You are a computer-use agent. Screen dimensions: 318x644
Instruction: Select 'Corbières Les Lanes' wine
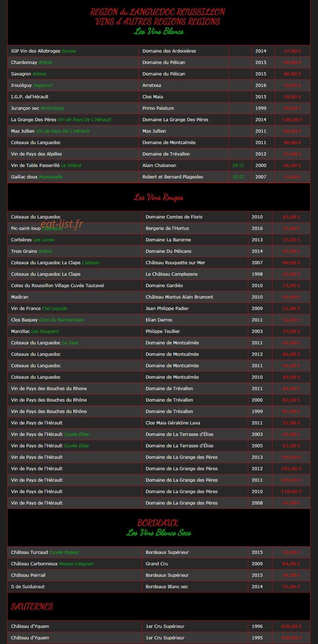click(x=33, y=240)
